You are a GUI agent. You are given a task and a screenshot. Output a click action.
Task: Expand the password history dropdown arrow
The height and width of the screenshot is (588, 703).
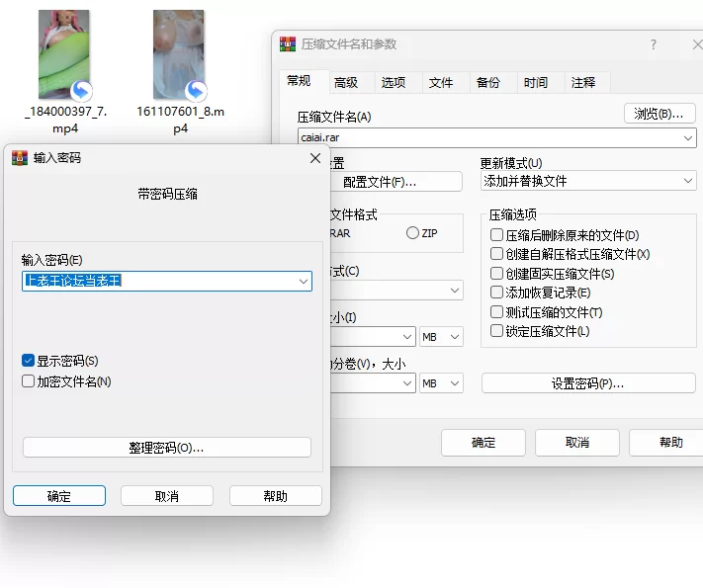pos(304,281)
